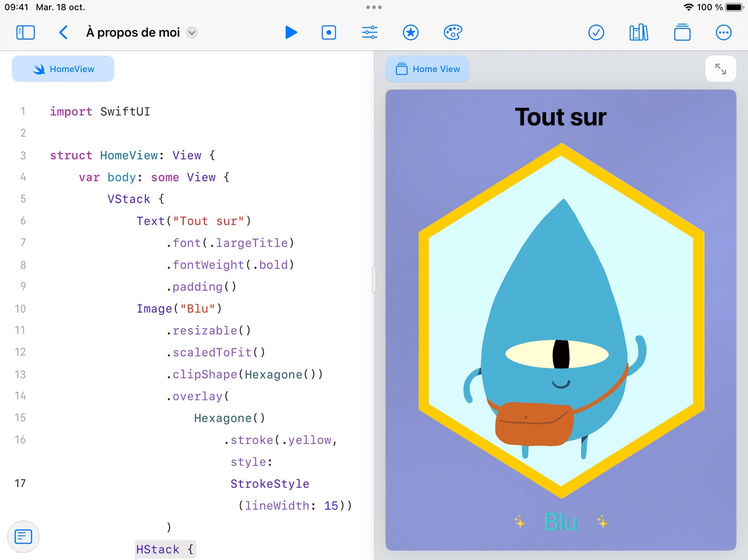Open the sliders settings icon
Screen dimensions: 748x560
coord(370,33)
